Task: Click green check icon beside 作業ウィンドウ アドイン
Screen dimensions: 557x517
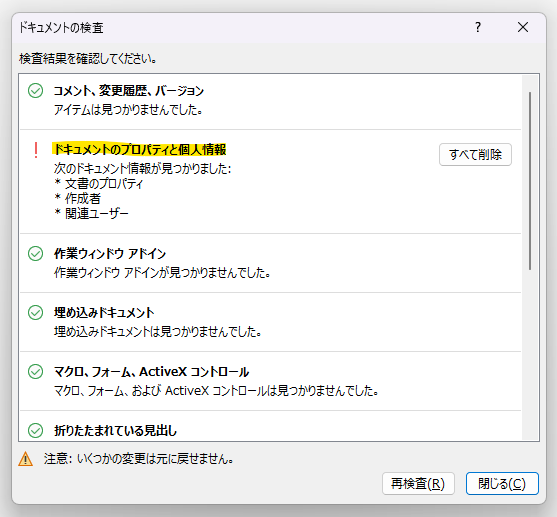Action: pyautogui.click(x=36, y=253)
